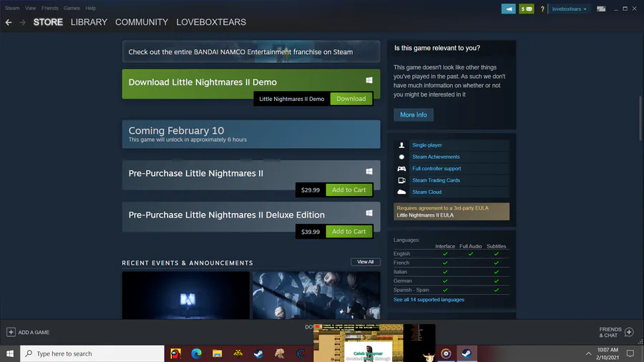
Task: Click the gamepad controller support icon
Action: pos(401,168)
